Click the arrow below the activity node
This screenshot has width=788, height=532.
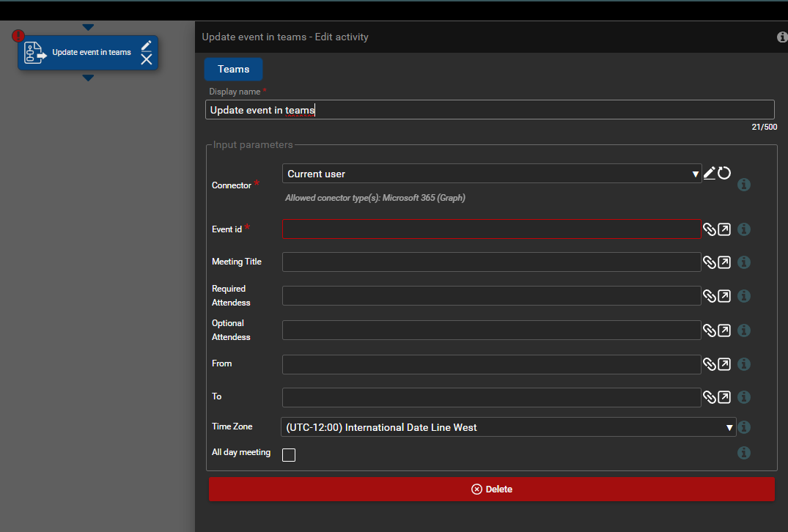[x=88, y=78]
